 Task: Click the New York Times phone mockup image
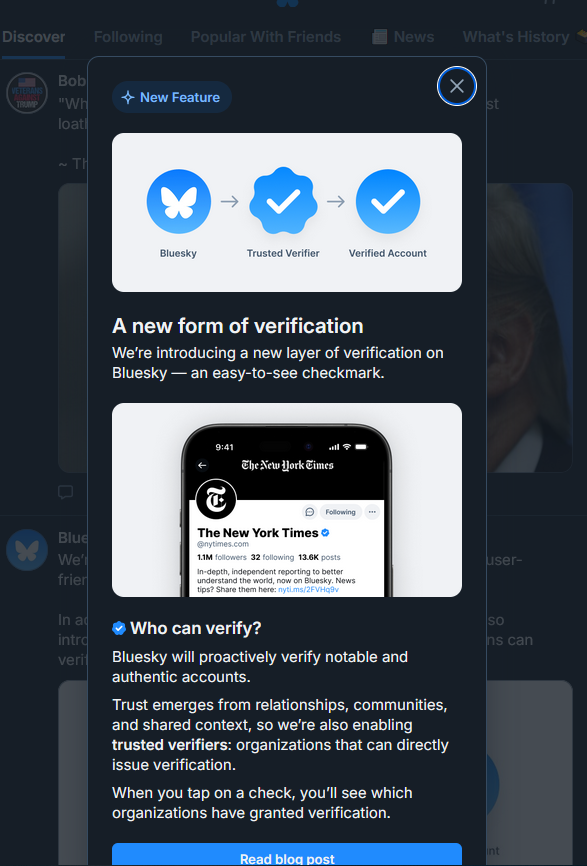287,500
